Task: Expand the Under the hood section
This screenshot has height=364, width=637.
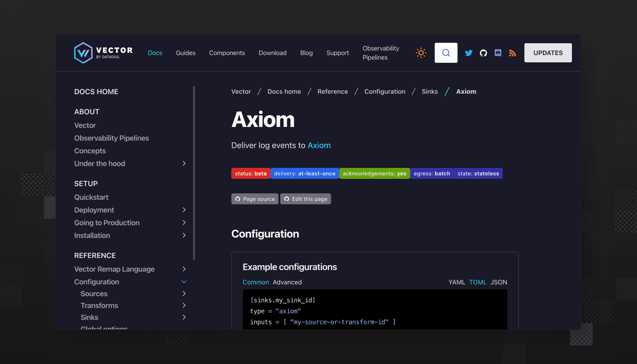Action: [184, 163]
